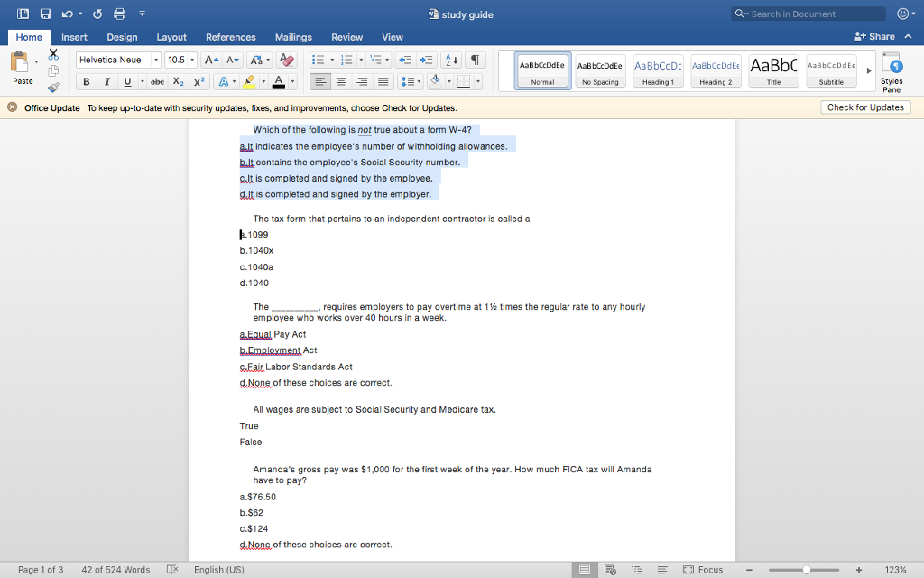Open the font name dropdown

click(x=155, y=60)
